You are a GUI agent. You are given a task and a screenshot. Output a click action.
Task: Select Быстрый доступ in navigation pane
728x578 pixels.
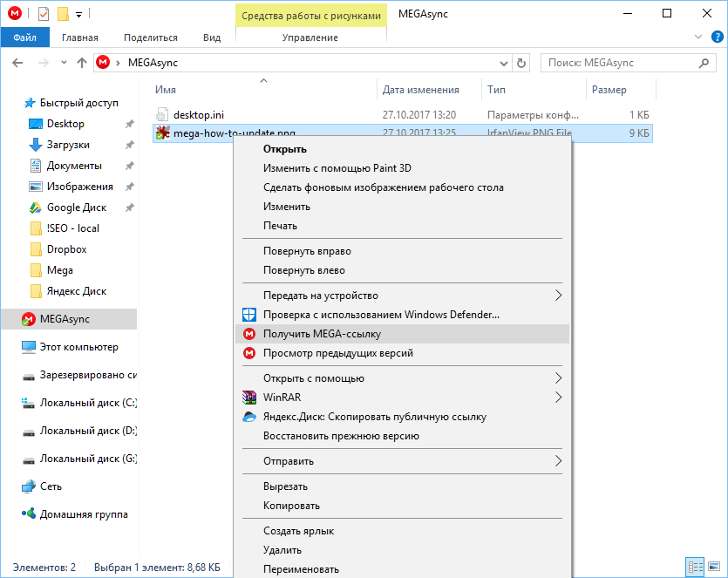[x=79, y=103]
